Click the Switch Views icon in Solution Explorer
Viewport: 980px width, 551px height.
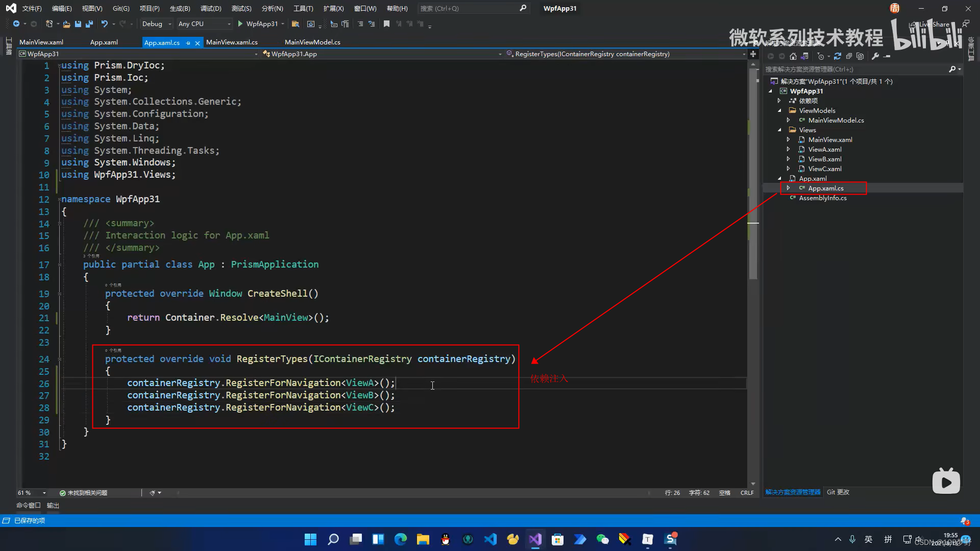[x=805, y=56]
